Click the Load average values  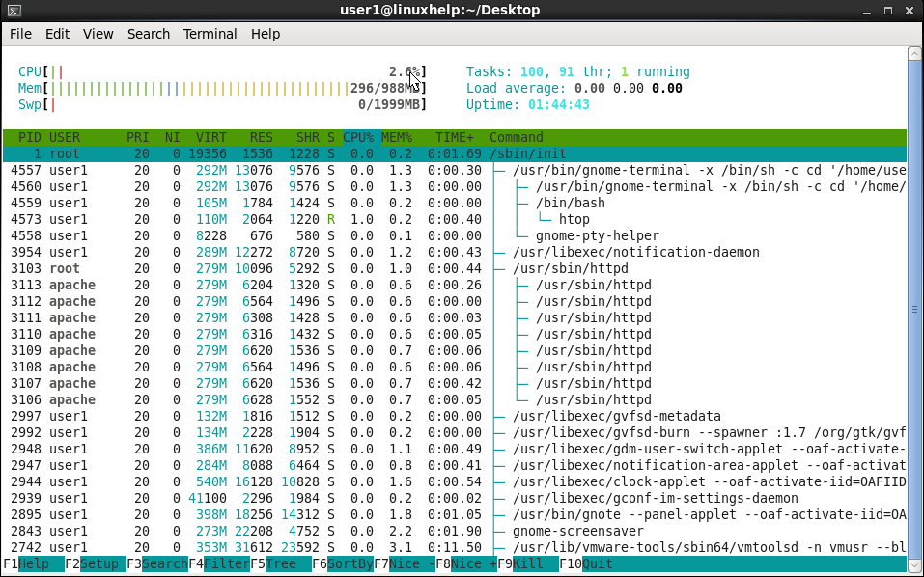(627, 89)
